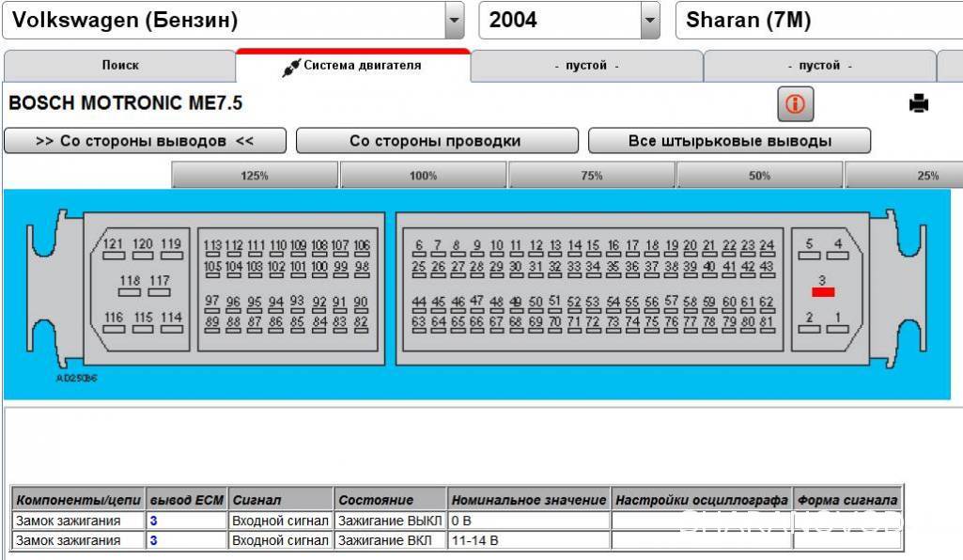The height and width of the screenshot is (560, 963).
Task: Open the Sharan (7M) model selector
Action: click(817, 20)
